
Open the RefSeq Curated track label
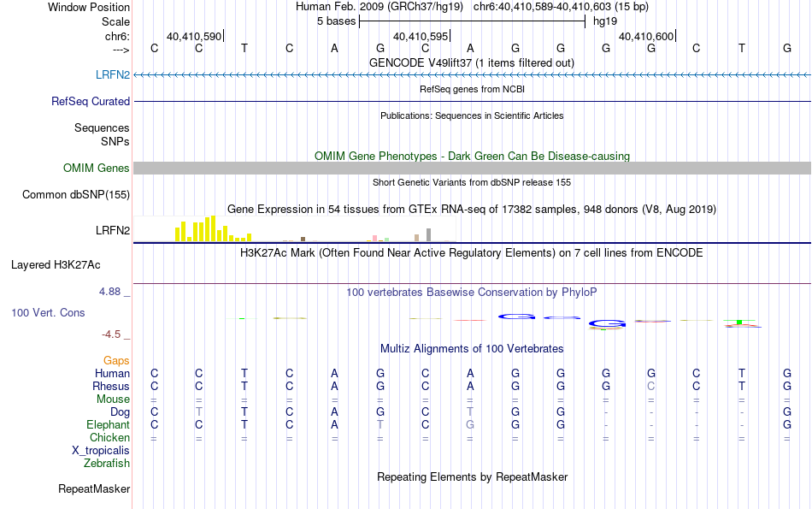[x=90, y=101]
